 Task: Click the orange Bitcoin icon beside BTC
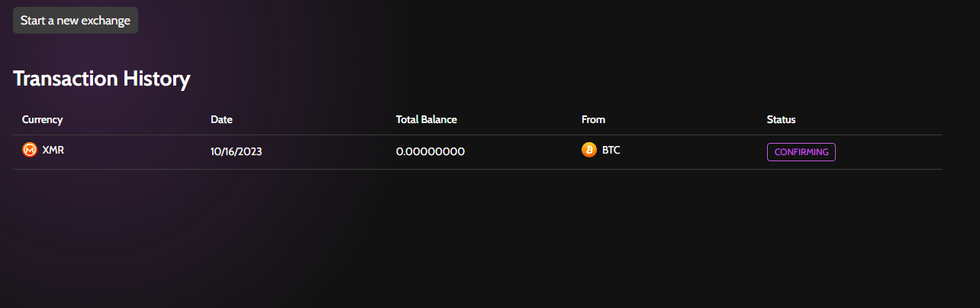tap(588, 150)
